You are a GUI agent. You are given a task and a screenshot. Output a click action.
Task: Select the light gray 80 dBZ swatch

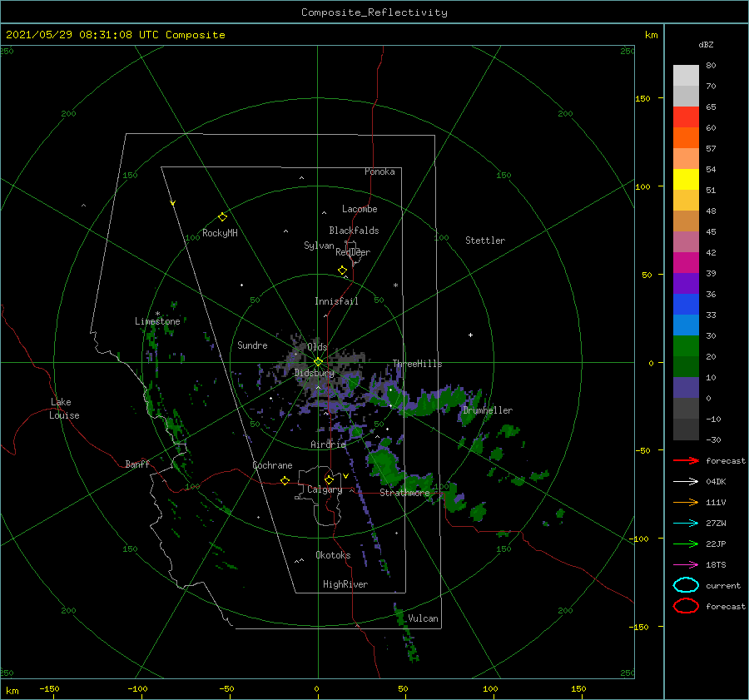coord(686,75)
